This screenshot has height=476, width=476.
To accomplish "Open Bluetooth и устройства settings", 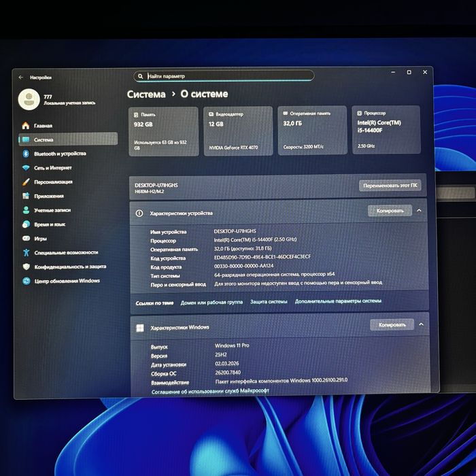I will point(68,154).
